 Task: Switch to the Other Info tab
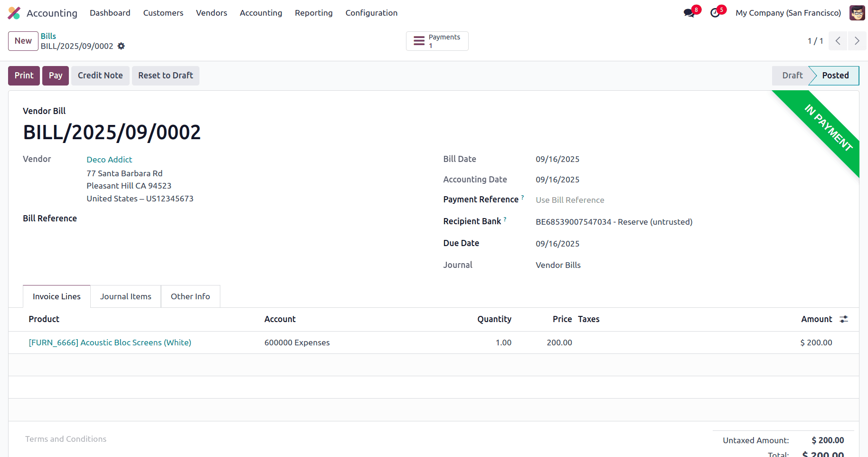pos(190,296)
